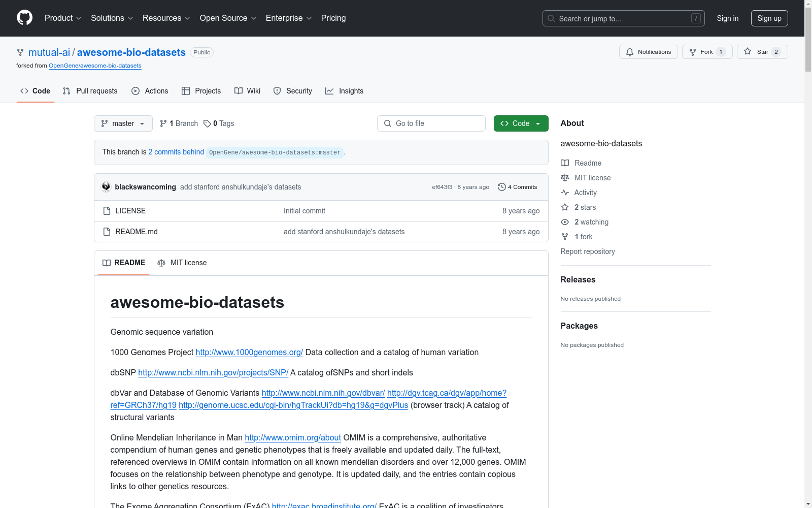Click the branch icon next to 1 Branch
Image resolution: width=812 pixels, height=508 pixels.
[x=163, y=123]
